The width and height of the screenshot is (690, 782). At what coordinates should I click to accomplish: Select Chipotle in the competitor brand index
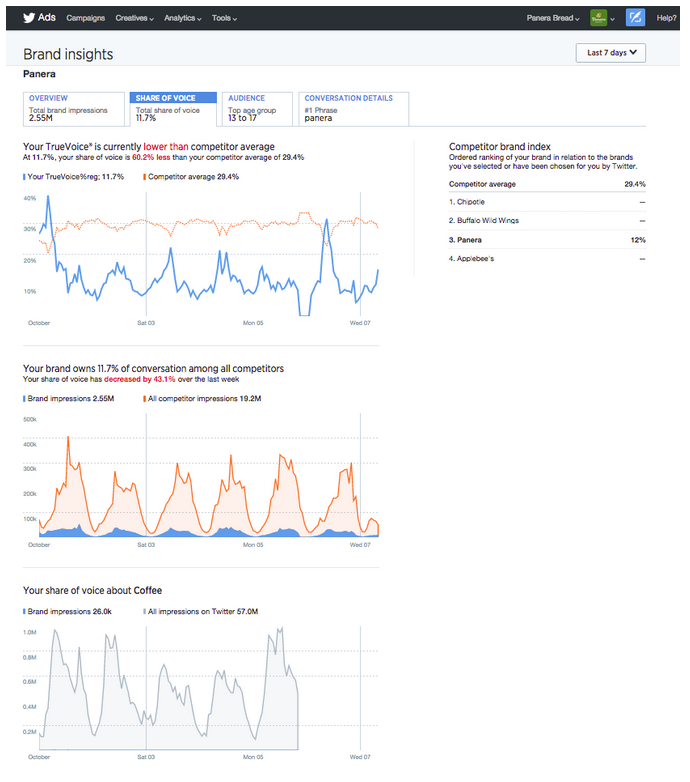pos(470,202)
